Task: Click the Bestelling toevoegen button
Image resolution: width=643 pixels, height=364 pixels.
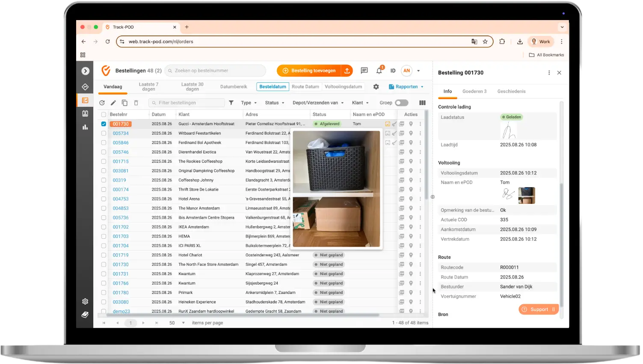Action: [x=309, y=70]
